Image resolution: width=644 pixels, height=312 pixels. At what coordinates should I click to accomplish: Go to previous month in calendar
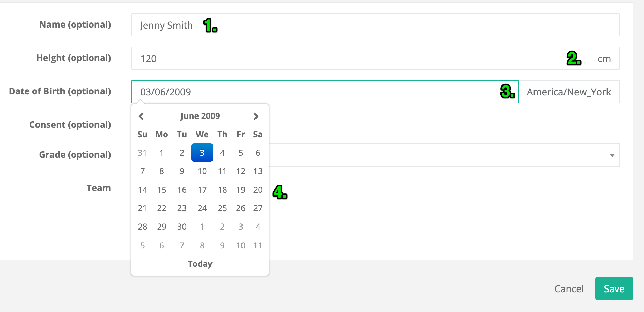click(141, 116)
